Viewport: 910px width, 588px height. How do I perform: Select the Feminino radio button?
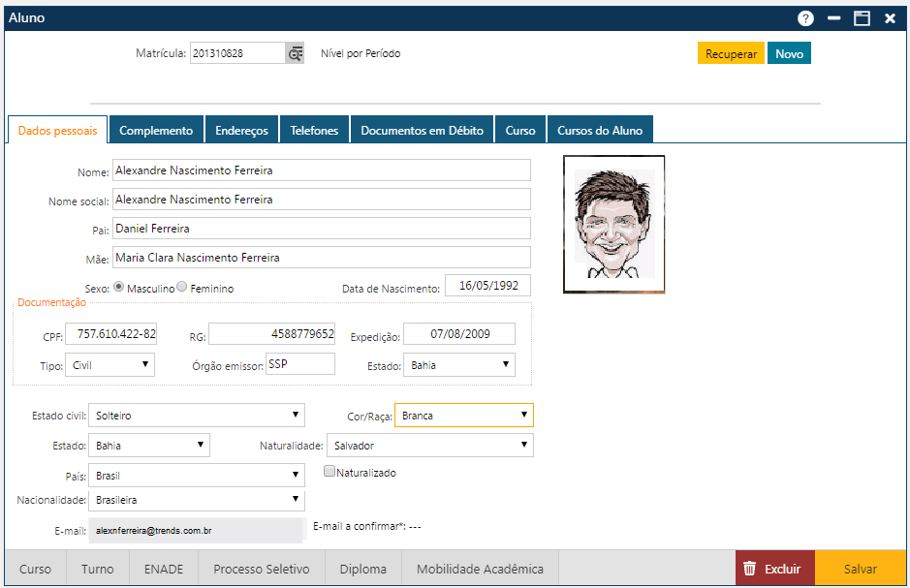182,288
